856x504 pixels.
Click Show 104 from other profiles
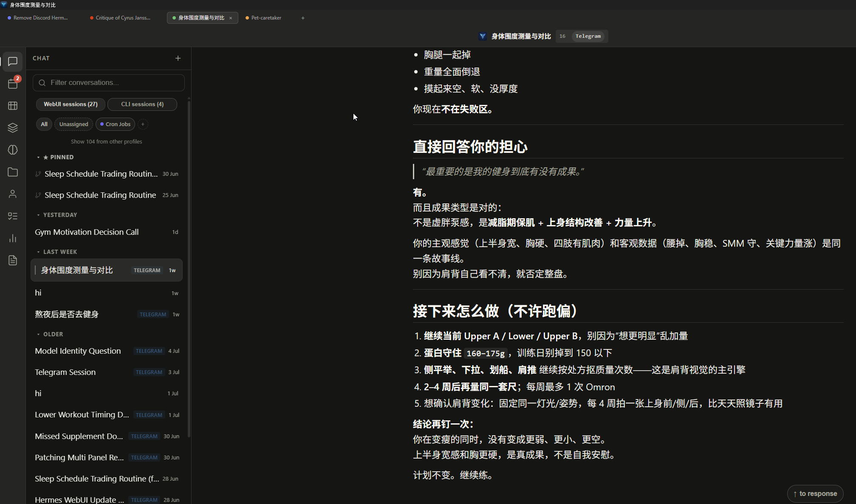click(107, 141)
